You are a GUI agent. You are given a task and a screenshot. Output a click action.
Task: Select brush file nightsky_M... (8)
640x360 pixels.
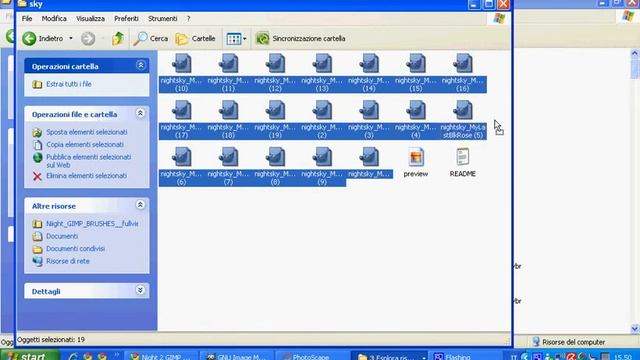pyautogui.click(x=275, y=167)
